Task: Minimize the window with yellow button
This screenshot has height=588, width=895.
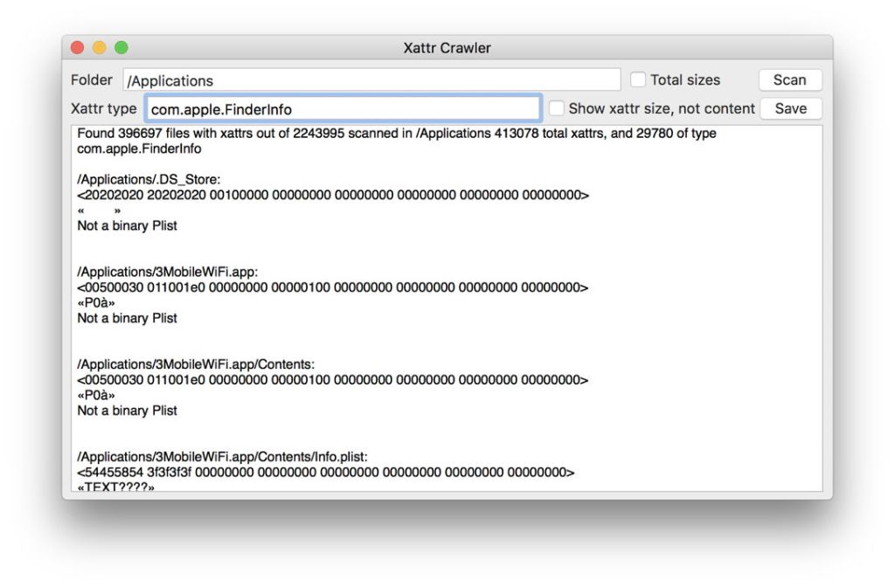Action: pyautogui.click(x=99, y=48)
